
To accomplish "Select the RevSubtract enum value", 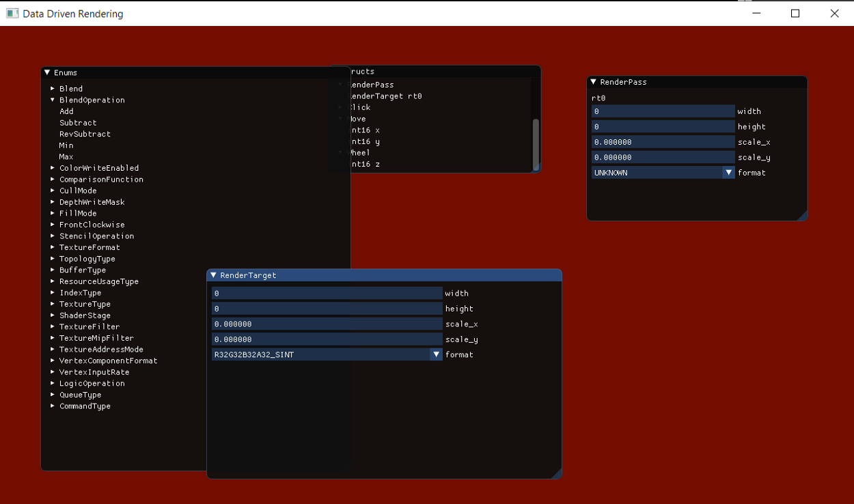I will tap(85, 134).
